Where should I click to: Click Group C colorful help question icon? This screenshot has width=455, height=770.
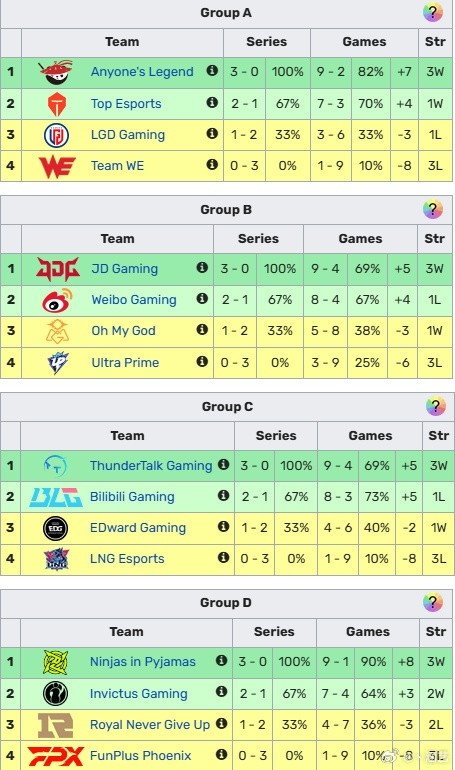(435, 407)
